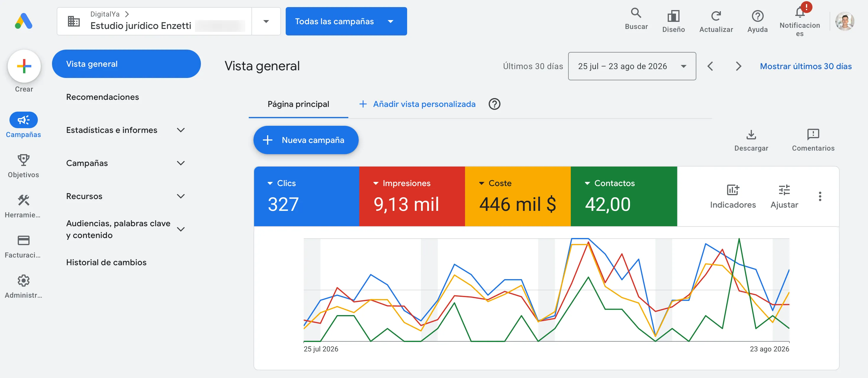Click the Indicadores chart icon
The image size is (868, 378).
733,190
